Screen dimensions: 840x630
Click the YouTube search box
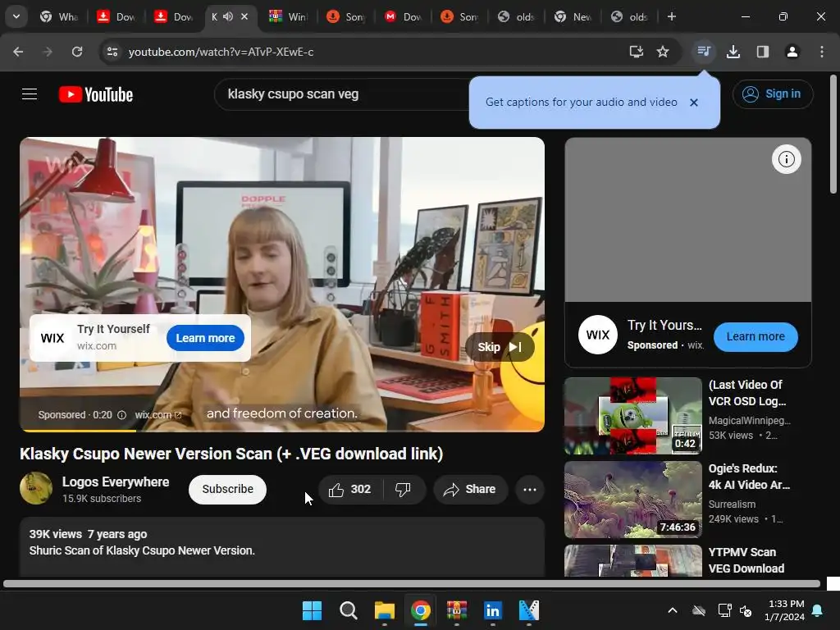(x=343, y=94)
